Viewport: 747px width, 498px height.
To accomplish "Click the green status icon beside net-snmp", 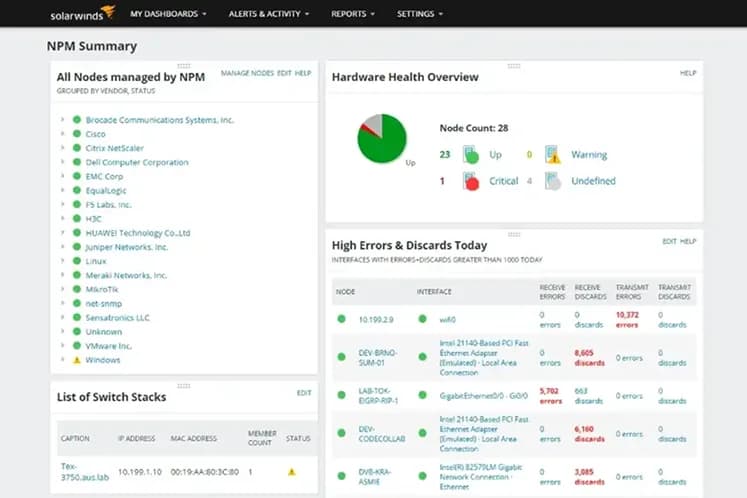I will click(x=77, y=303).
